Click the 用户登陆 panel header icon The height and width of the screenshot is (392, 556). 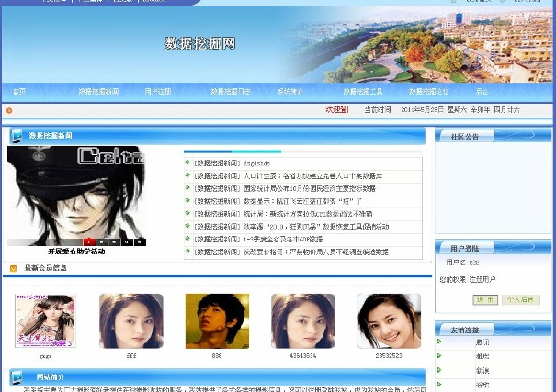pos(441,248)
